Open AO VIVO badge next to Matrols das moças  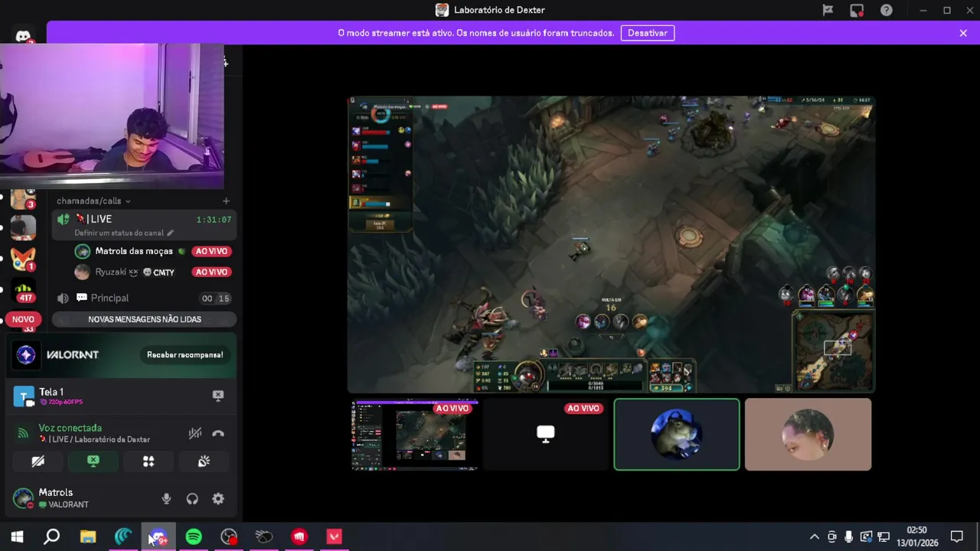click(211, 251)
